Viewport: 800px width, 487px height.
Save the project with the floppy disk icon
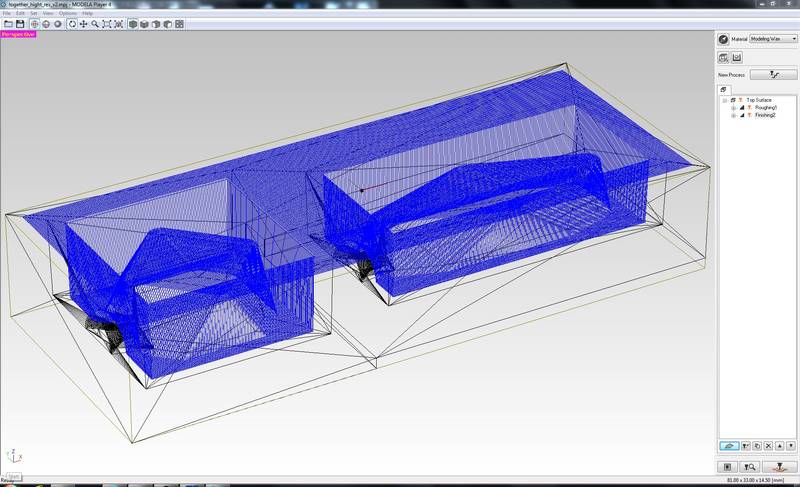tap(20, 24)
